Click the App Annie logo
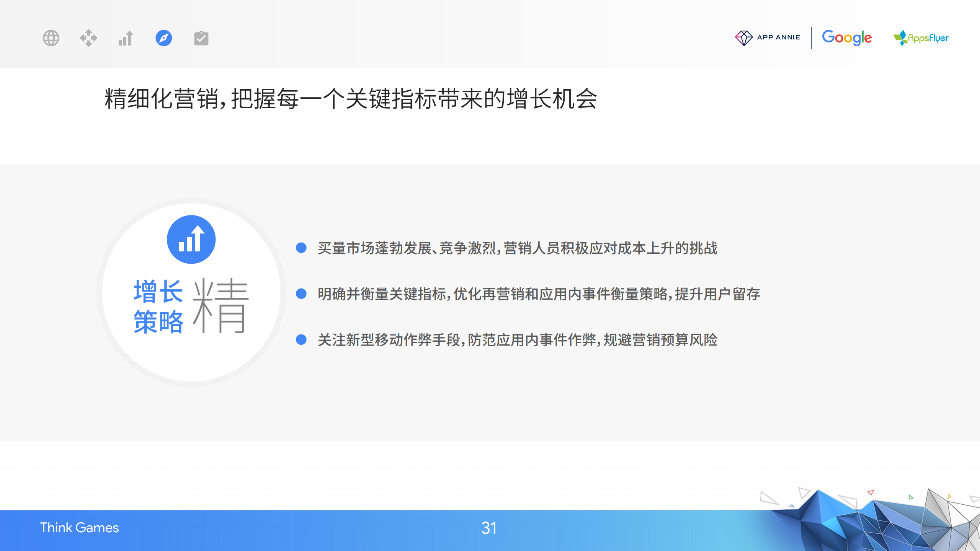 tap(768, 37)
